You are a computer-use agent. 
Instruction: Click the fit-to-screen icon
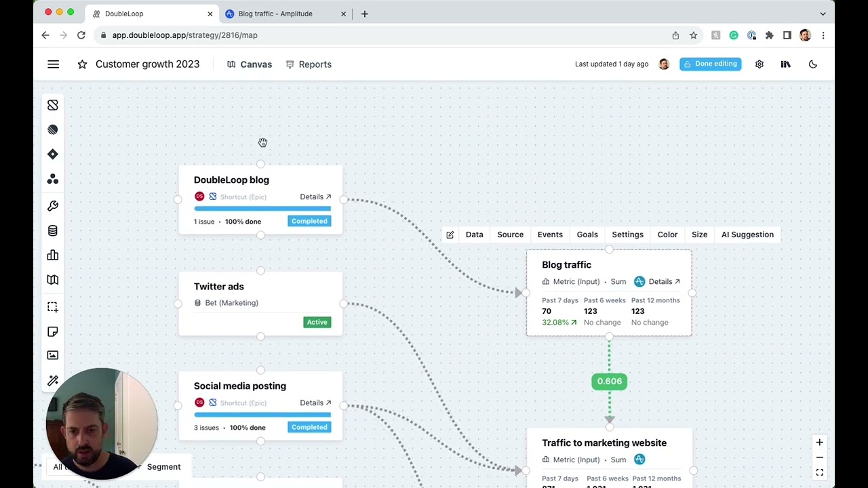click(x=819, y=473)
